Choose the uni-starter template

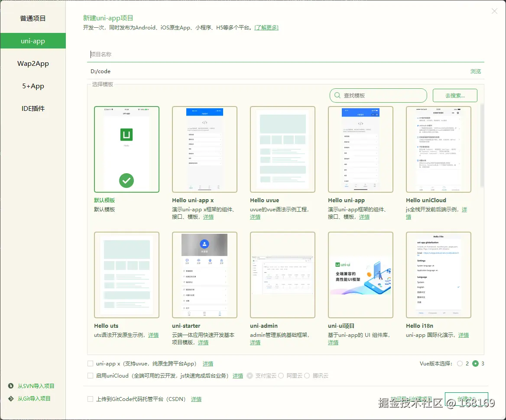tap(204, 275)
